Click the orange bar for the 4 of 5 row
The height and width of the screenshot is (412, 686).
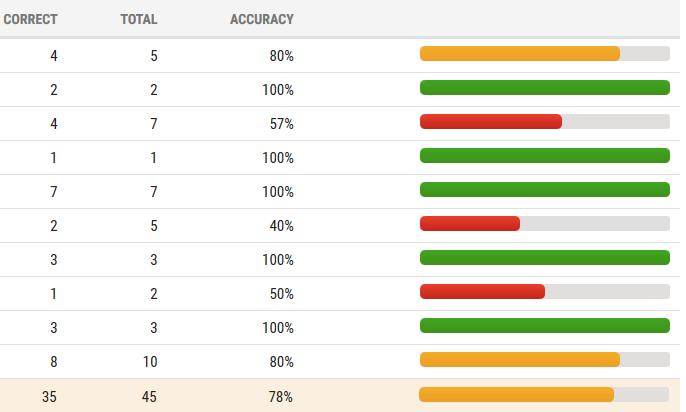(519, 54)
